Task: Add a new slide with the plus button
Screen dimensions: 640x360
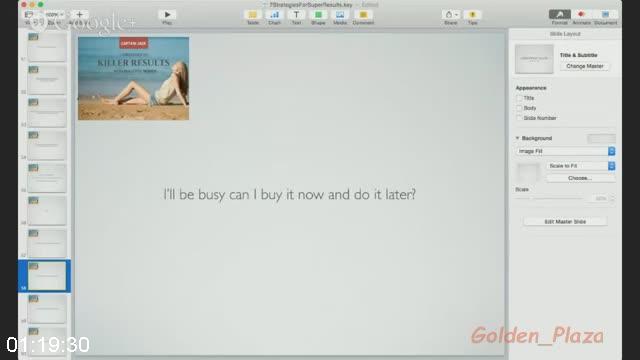Action: [x=80, y=15]
